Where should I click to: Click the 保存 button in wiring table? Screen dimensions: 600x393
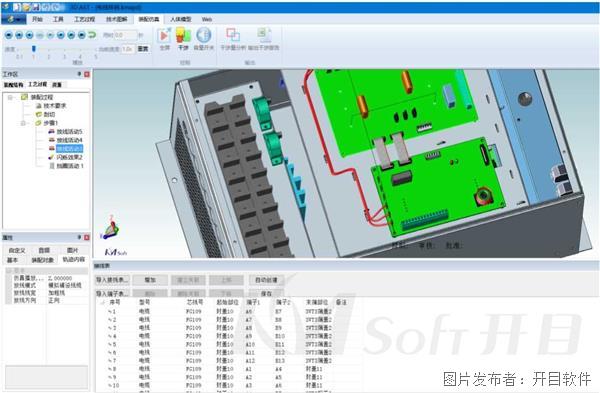266,294
